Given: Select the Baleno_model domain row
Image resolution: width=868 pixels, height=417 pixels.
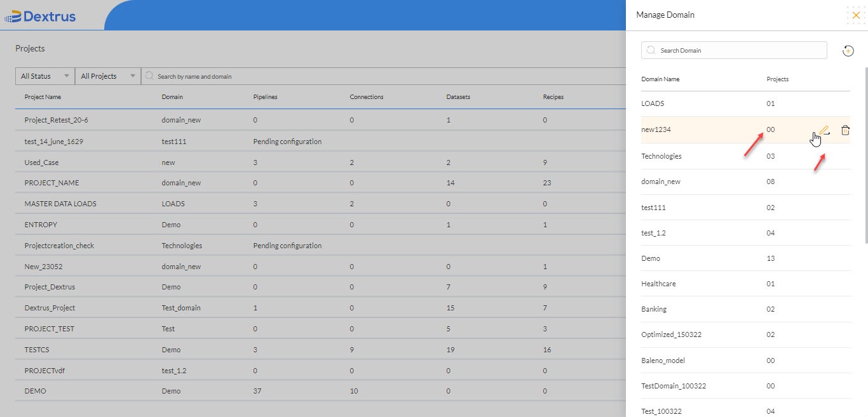Looking at the screenshot, I should point(745,361).
